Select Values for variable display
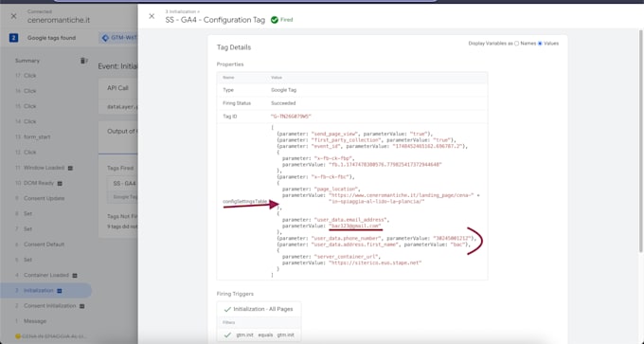This screenshot has height=344, width=644. pos(540,44)
